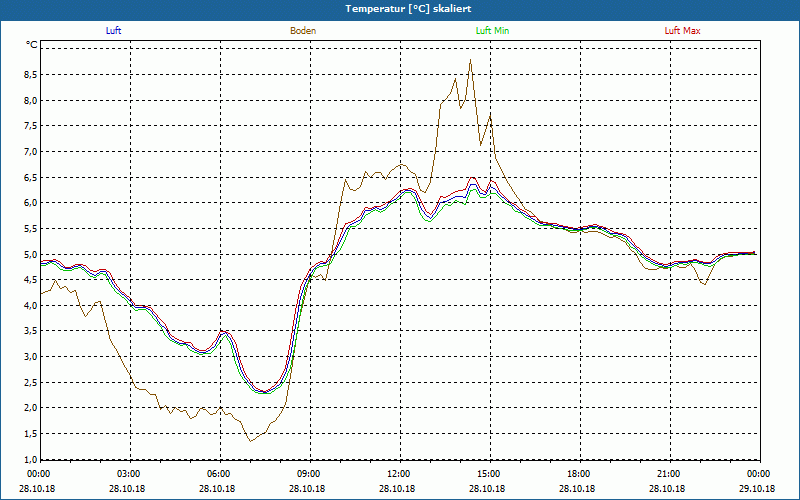Image resolution: width=800 pixels, height=500 pixels.
Task: Click the 18:00 time label
Action: tap(579, 474)
